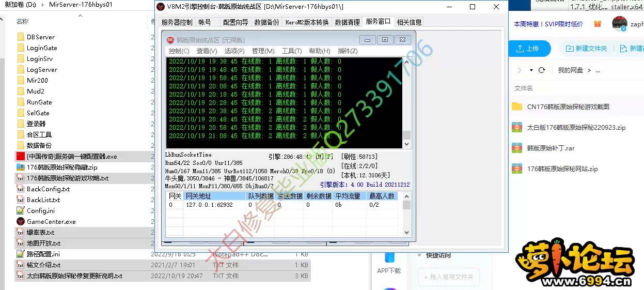Select [中国传奇]服务端一键配置器.exe file

pyautogui.click(x=72, y=157)
